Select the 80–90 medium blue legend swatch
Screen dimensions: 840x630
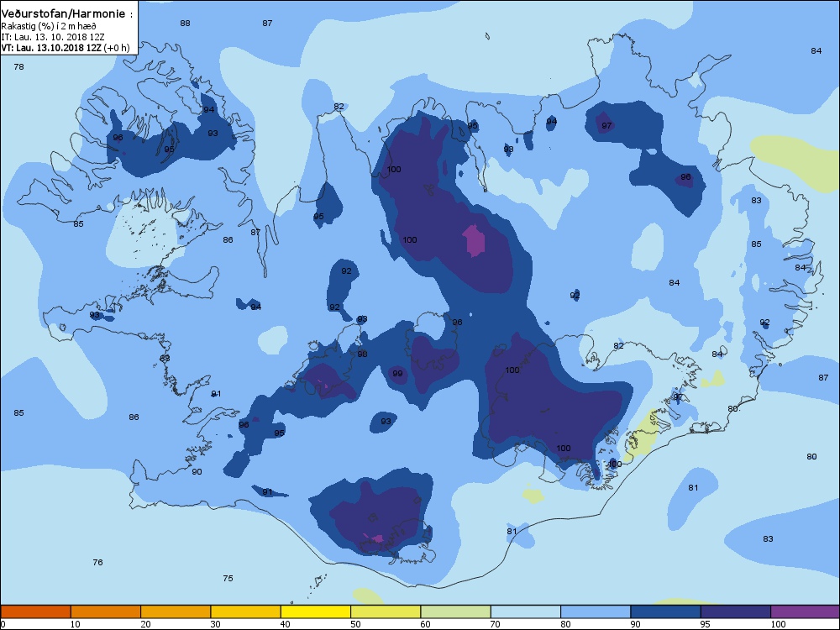point(596,612)
